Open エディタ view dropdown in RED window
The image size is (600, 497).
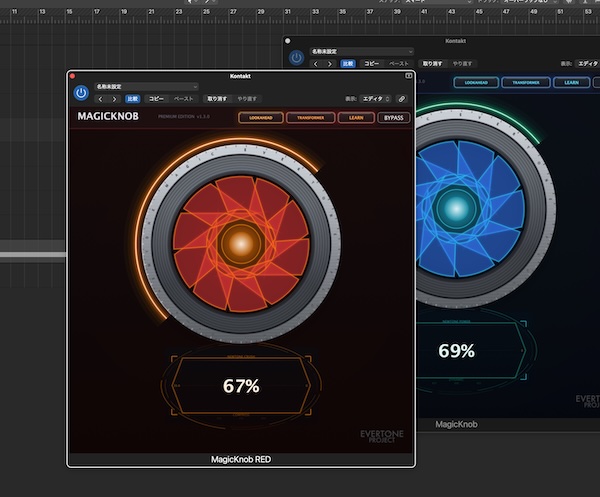tap(375, 99)
